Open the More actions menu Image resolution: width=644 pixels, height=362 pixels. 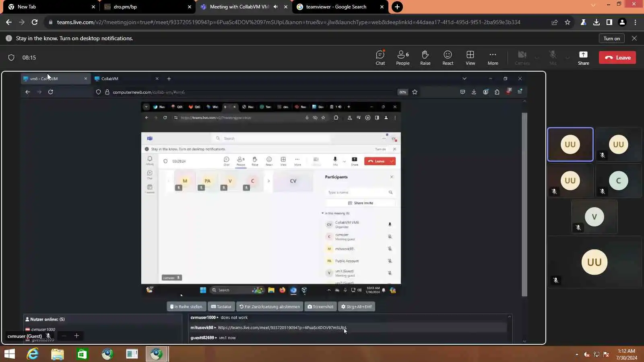tap(493, 58)
